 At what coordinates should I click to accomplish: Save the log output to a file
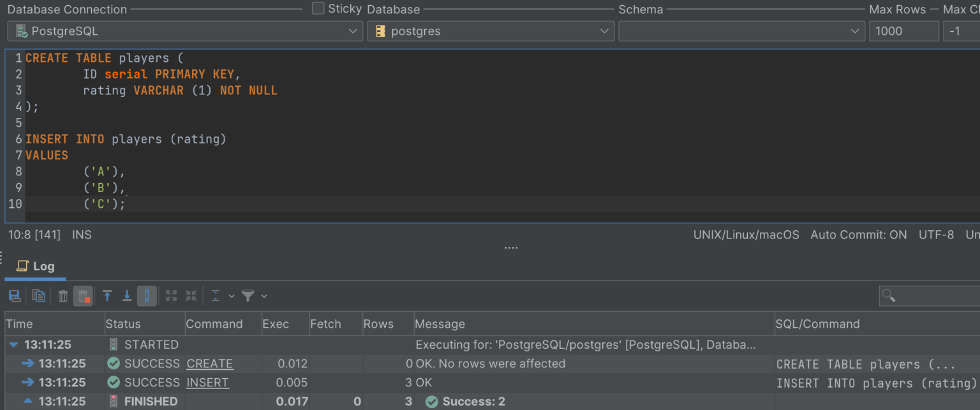click(x=13, y=295)
